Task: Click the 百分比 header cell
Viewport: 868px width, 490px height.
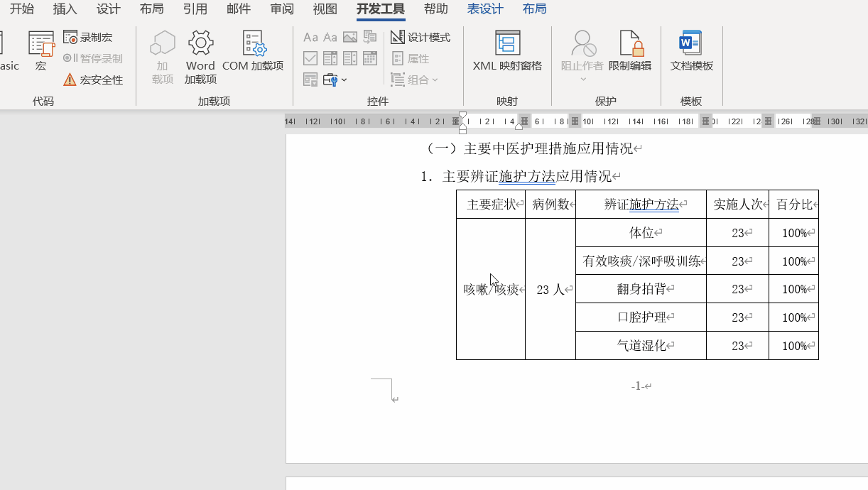Action: (794, 205)
